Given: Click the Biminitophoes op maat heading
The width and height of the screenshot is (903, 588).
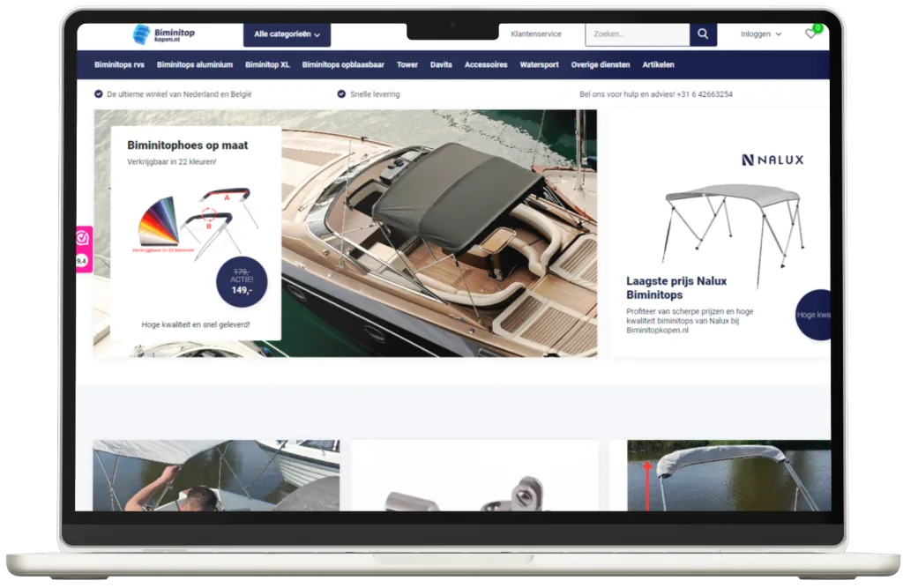Looking at the screenshot, I should click(188, 145).
